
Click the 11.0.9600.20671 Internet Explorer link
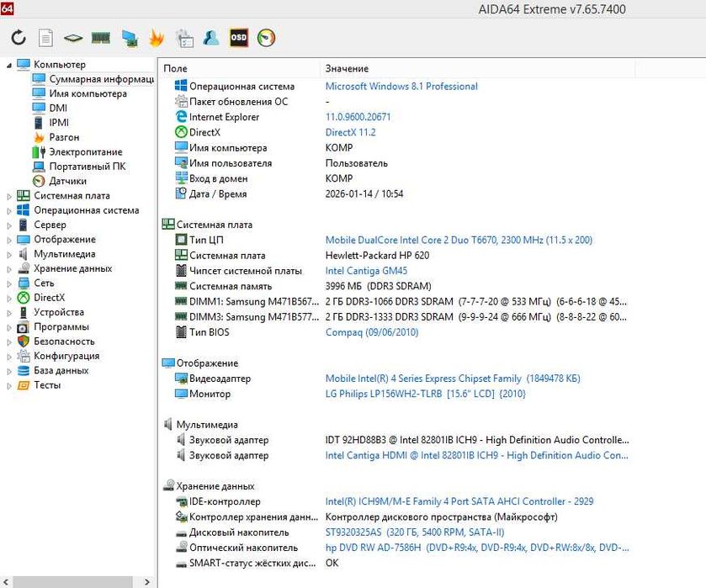pos(358,117)
